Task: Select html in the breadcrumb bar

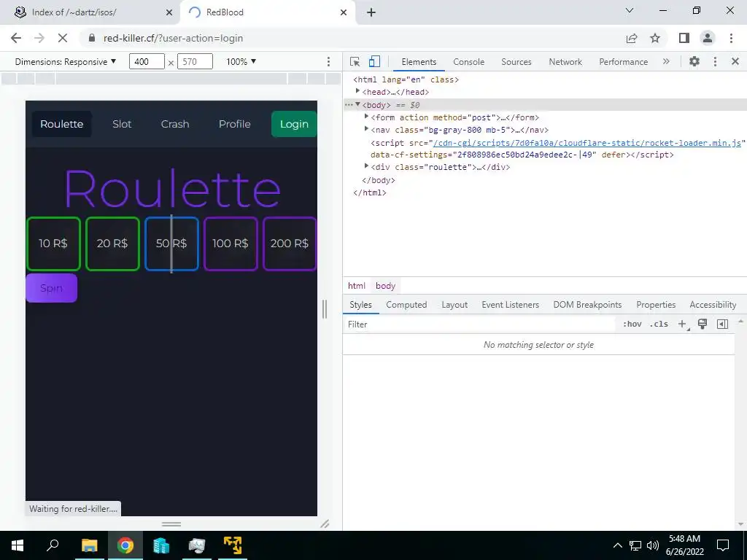Action: coord(356,286)
